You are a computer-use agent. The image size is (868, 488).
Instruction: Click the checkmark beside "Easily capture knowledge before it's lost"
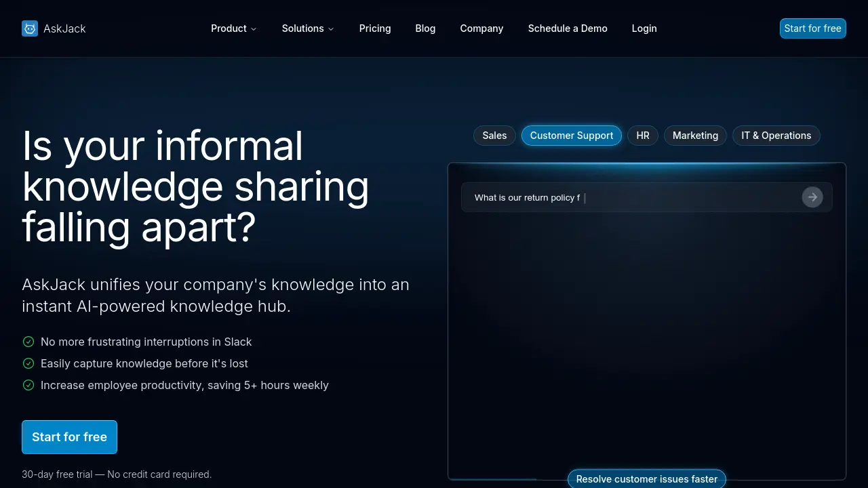(x=28, y=363)
